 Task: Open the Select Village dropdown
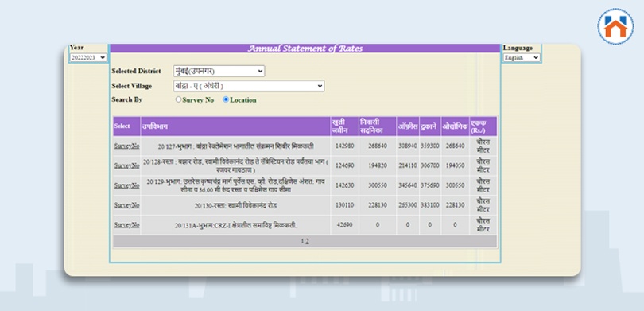point(249,86)
